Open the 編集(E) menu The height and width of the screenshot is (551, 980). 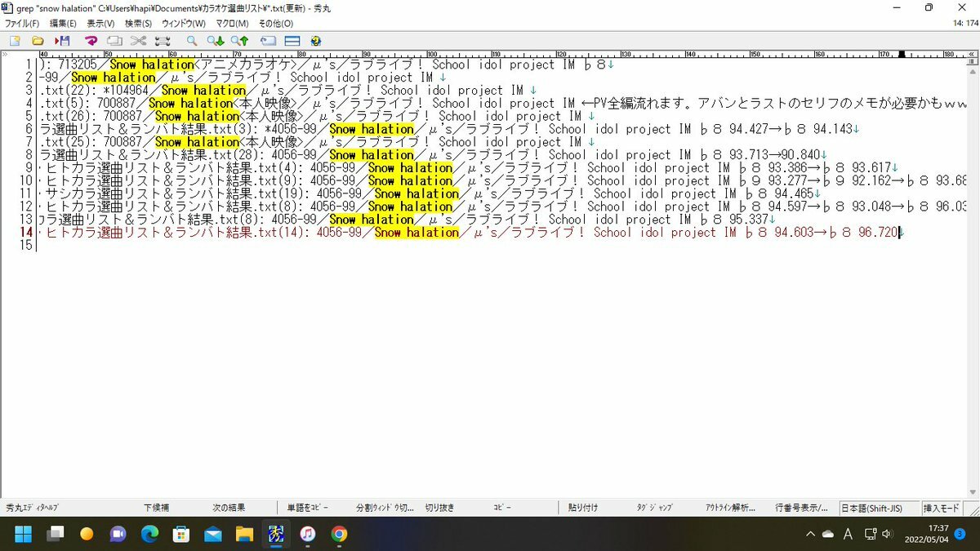tap(63, 24)
